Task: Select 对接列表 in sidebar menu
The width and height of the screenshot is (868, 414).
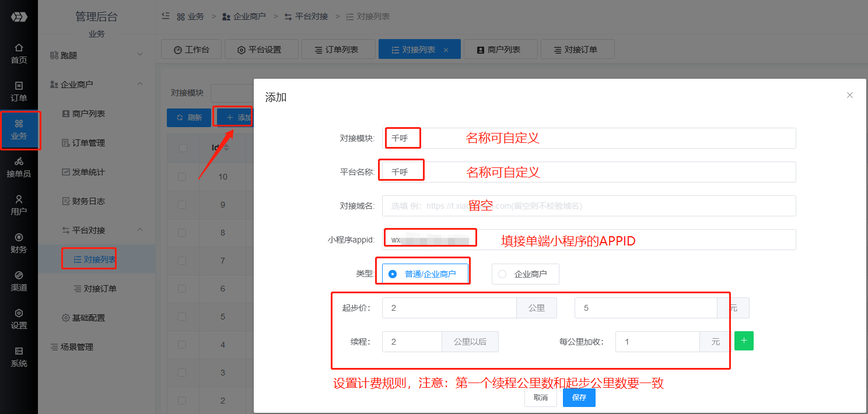Action: tap(97, 259)
